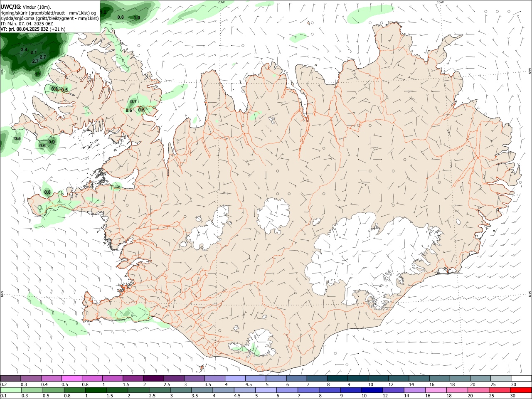The height and width of the screenshot is (399, 532).
Task: Click the 'rigning/skúrir' legend description line
Action: click(49, 13)
